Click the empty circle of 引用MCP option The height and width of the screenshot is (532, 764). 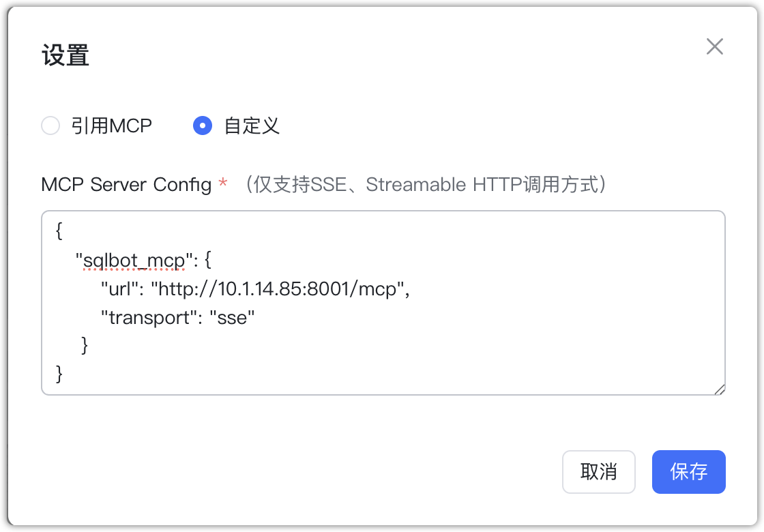tap(50, 125)
